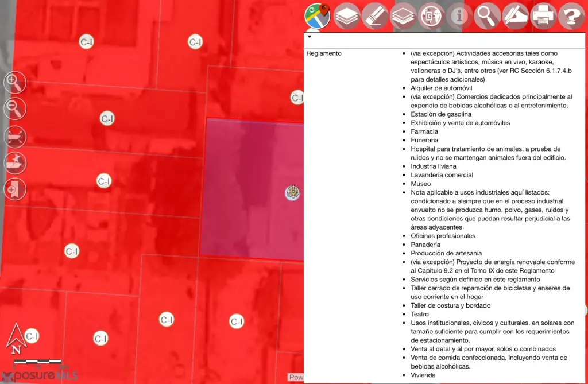Select 'Teatro' list item
This screenshot has width=588, height=384.
coord(420,314)
